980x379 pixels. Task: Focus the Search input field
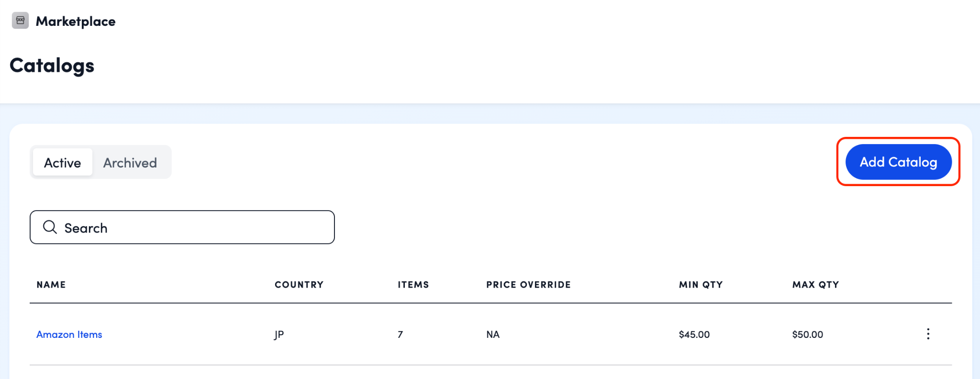click(191, 227)
